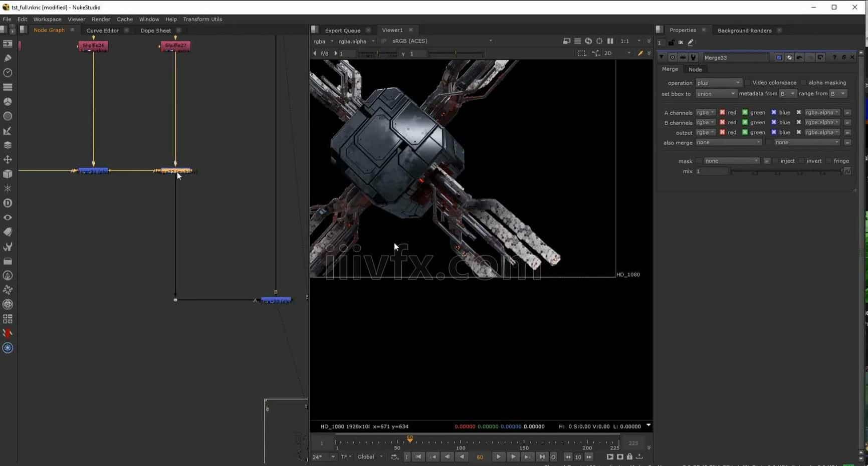Click the wrench presets icon in Merge33 panel
Image resolution: width=868 pixels, height=466 pixels.
pyautogui.click(x=694, y=58)
